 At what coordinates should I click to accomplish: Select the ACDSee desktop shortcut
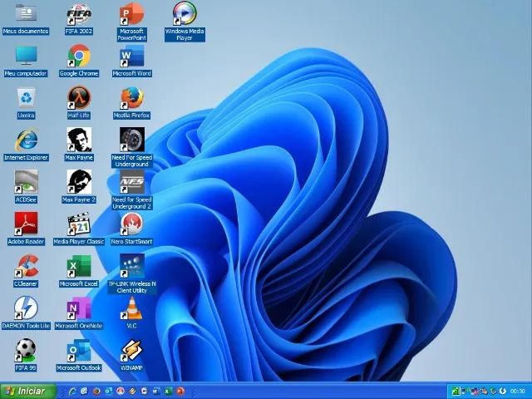(26, 187)
